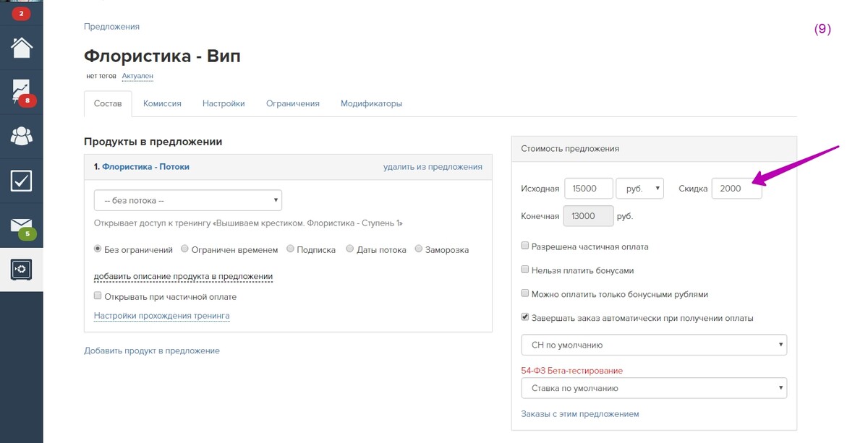The height and width of the screenshot is (443, 868).
Task: Switch to the Модификаторы tab
Action: point(371,103)
